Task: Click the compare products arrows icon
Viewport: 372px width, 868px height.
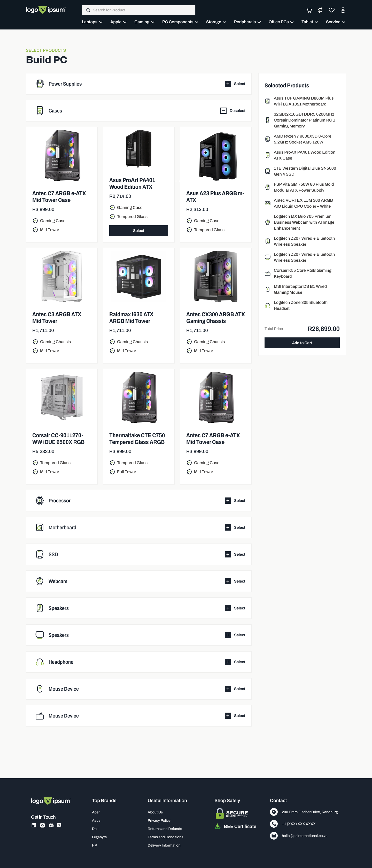Action: click(x=320, y=10)
